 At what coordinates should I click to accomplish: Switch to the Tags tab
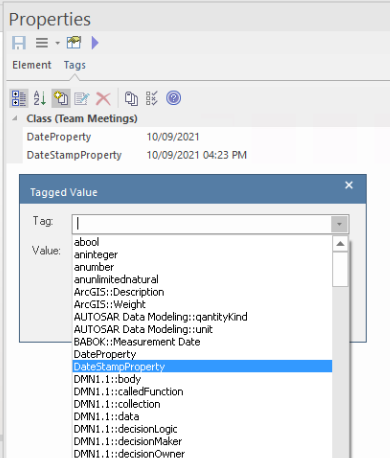coord(75,65)
